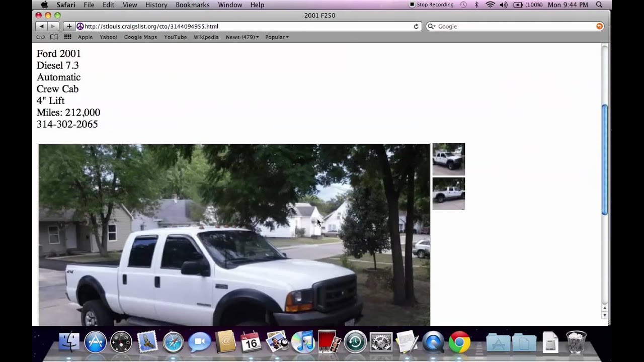Image resolution: width=644 pixels, height=362 pixels.
Task: Click the scrollbar down arrow
Action: pos(605,315)
